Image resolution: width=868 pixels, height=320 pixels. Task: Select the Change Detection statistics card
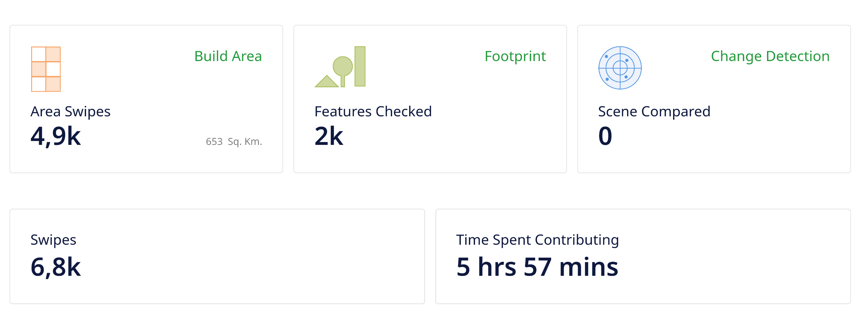click(714, 99)
